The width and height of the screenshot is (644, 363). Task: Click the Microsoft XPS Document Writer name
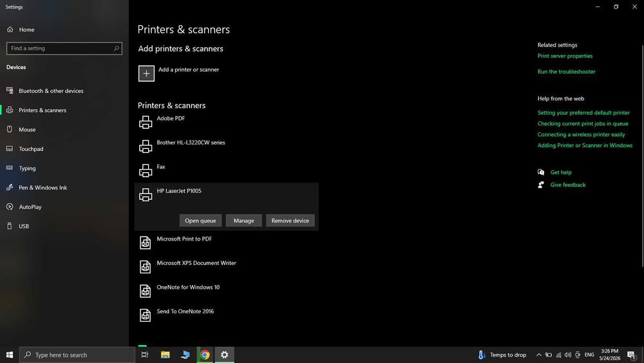click(196, 263)
